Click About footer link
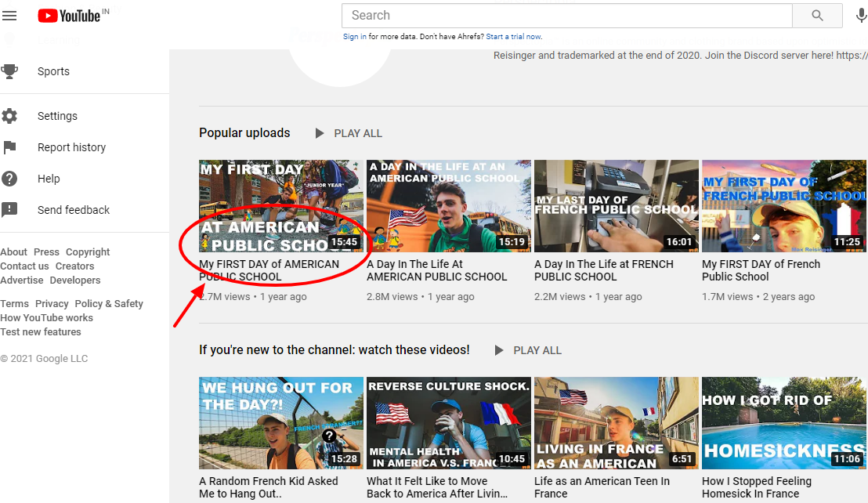The width and height of the screenshot is (868, 503). [13, 251]
